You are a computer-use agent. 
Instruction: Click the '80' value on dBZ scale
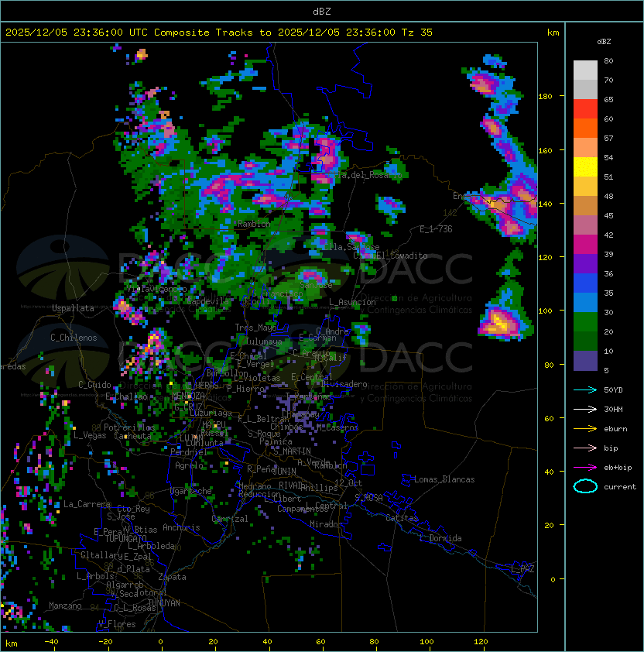pos(608,60)
